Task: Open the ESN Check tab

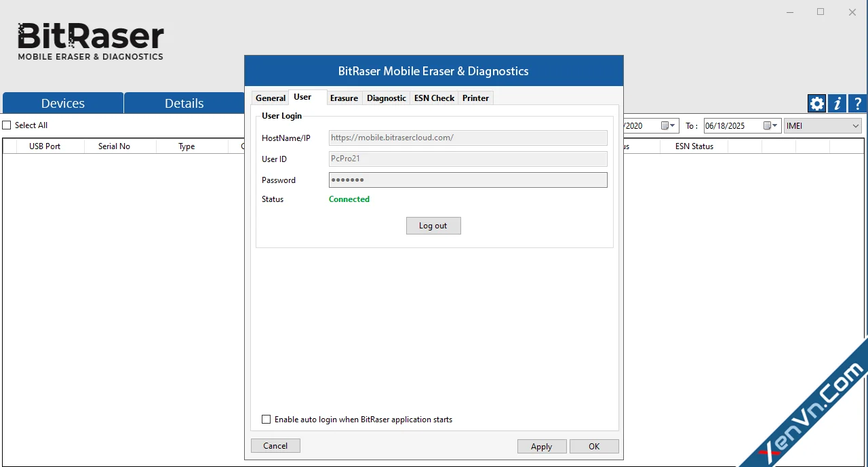Action: pos(434,98)
